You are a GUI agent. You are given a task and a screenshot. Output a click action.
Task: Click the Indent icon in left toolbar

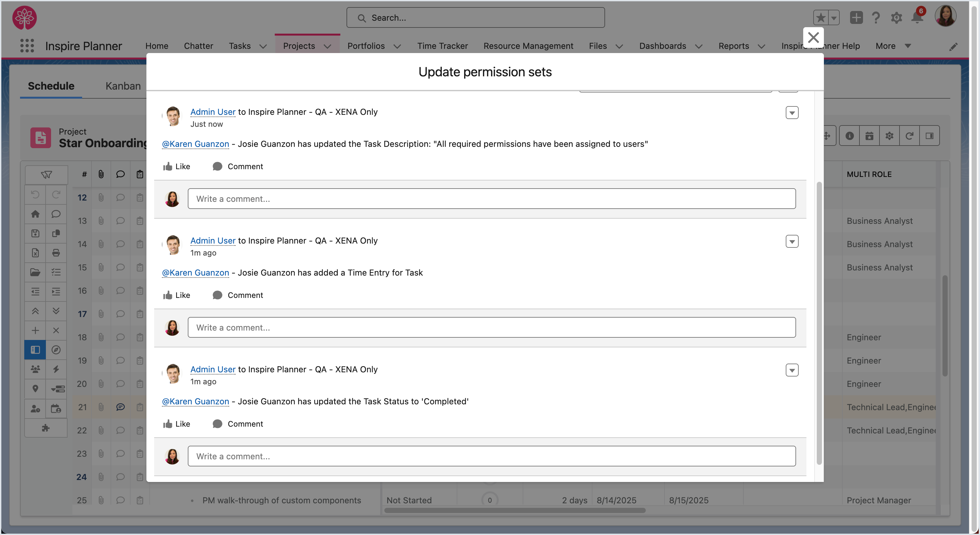point(56,292)
